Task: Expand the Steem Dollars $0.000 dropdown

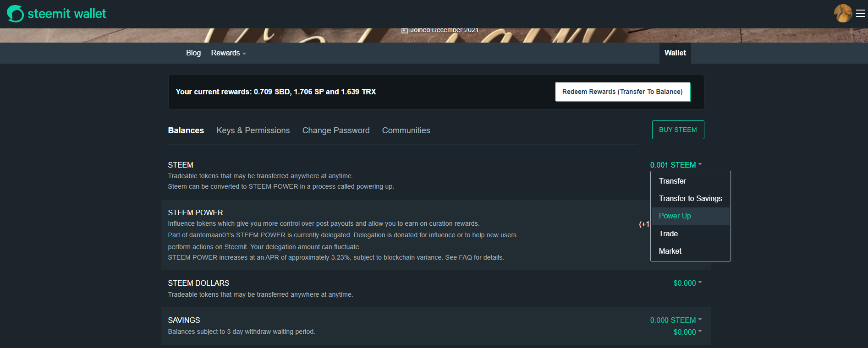Action: coord(687,283)
